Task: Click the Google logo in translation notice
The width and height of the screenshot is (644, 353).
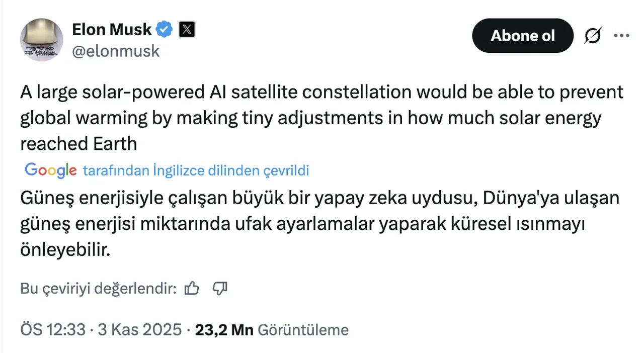Action: click(50, 170)
